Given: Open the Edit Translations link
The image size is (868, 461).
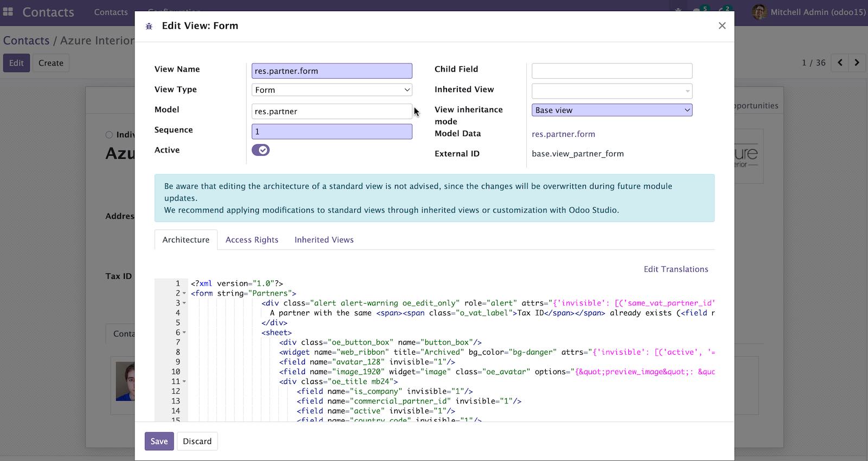Looking at the screenshot, I should 676,269.
